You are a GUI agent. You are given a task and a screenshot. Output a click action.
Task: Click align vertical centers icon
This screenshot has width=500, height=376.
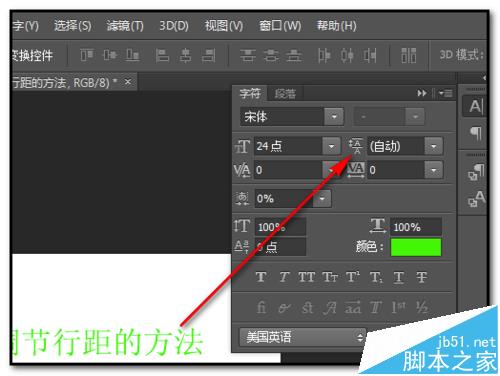110,55
